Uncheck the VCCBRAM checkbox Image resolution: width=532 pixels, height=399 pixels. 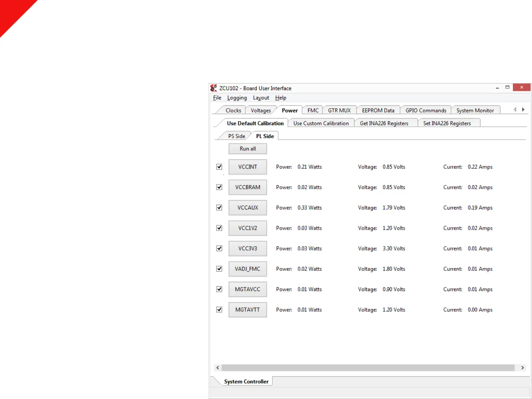point(219,187)
